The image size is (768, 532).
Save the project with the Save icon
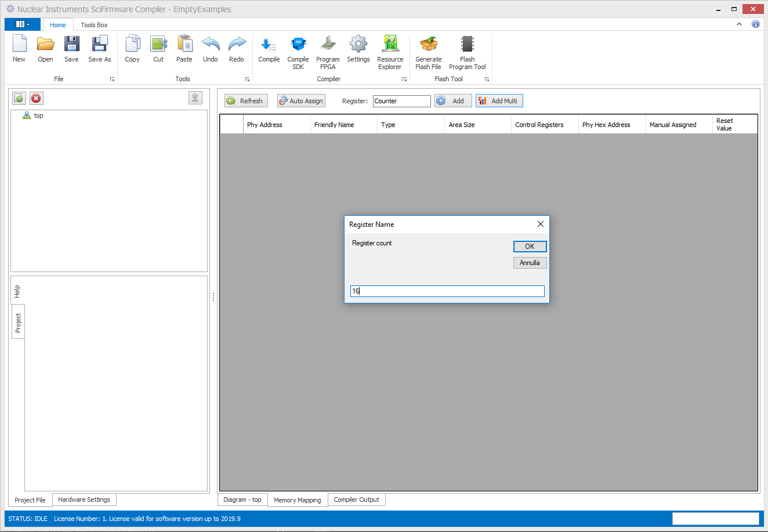[x=71, y=49]
